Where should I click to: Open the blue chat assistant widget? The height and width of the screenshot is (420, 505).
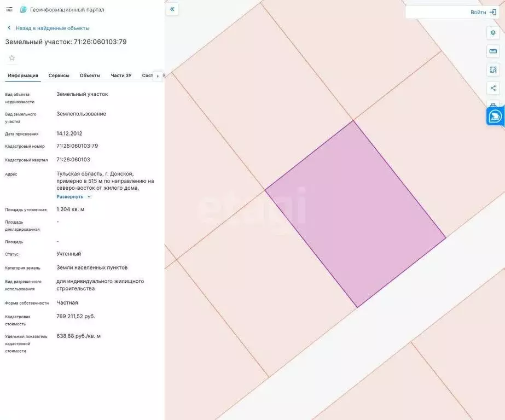[495, 116]
